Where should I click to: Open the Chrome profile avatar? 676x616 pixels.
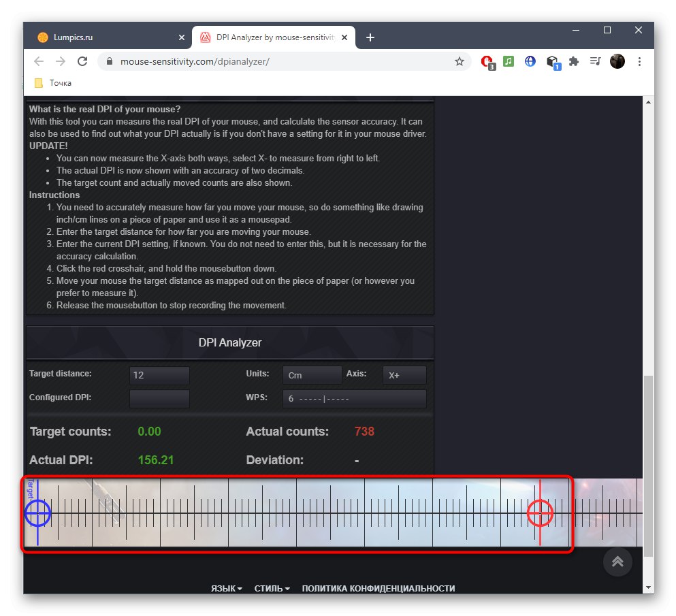click(x=617, y=61)
